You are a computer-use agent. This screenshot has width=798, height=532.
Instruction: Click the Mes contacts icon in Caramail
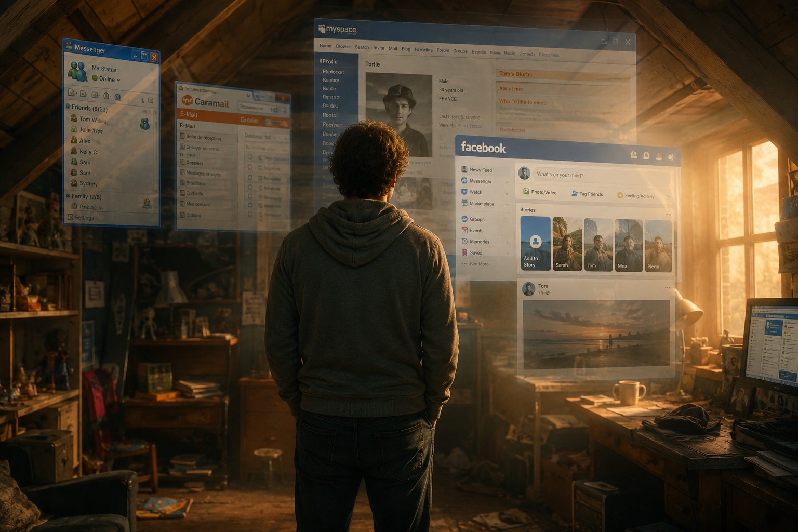coord(182,204)
